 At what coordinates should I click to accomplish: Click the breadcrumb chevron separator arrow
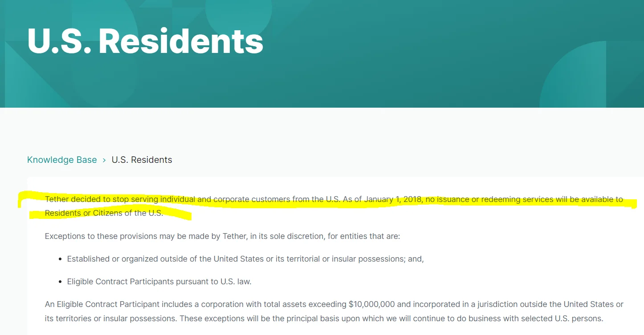(x=104, y=160)
